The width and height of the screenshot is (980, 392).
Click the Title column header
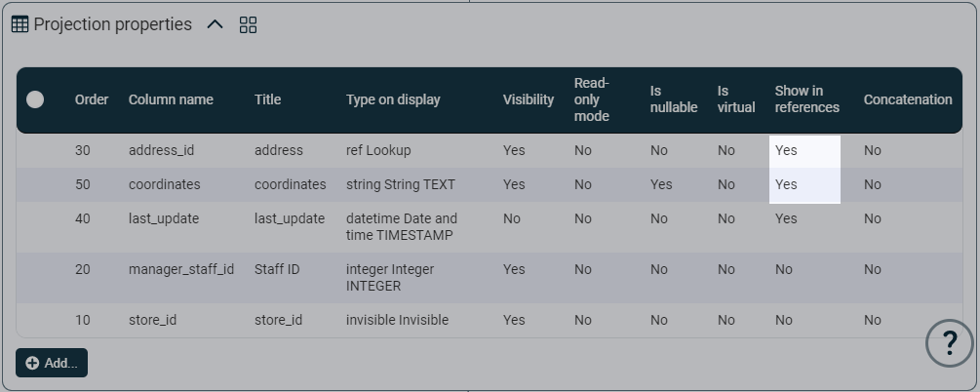[x=267, y=99]
